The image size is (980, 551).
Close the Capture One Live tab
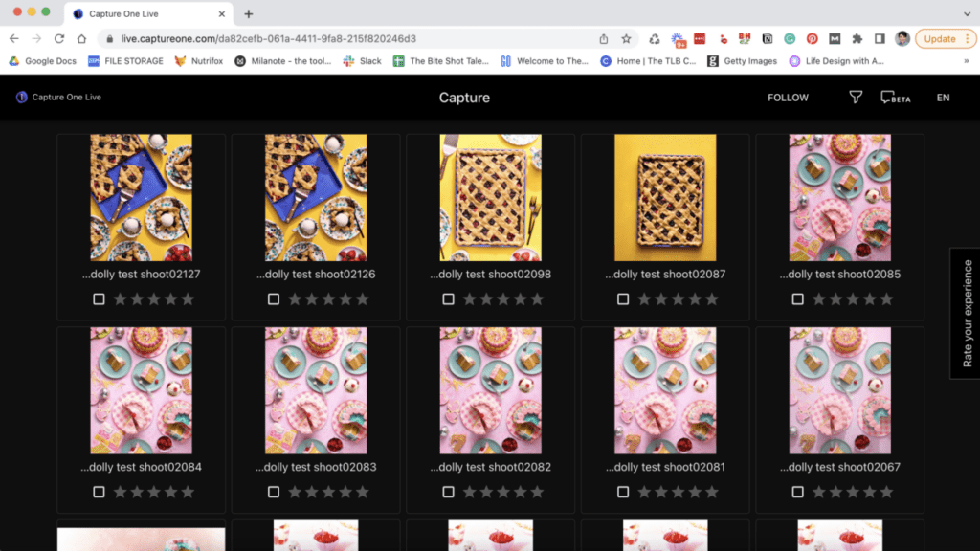(221, 13)
